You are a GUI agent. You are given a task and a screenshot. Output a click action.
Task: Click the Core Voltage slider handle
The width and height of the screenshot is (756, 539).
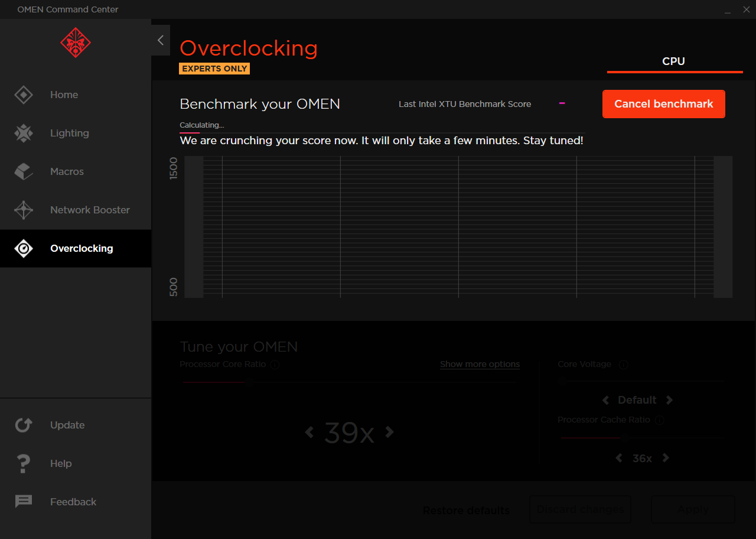point(563,382)
